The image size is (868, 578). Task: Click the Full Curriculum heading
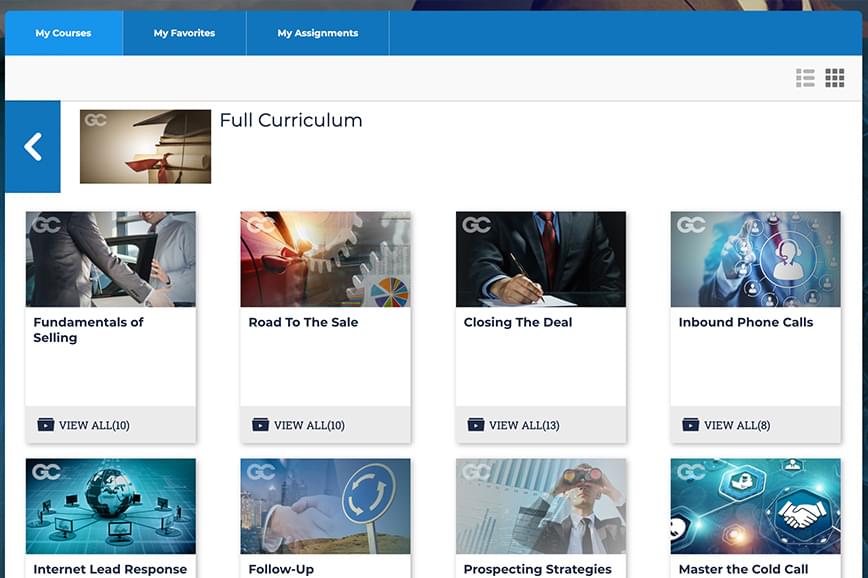click(x=291, y=120)
